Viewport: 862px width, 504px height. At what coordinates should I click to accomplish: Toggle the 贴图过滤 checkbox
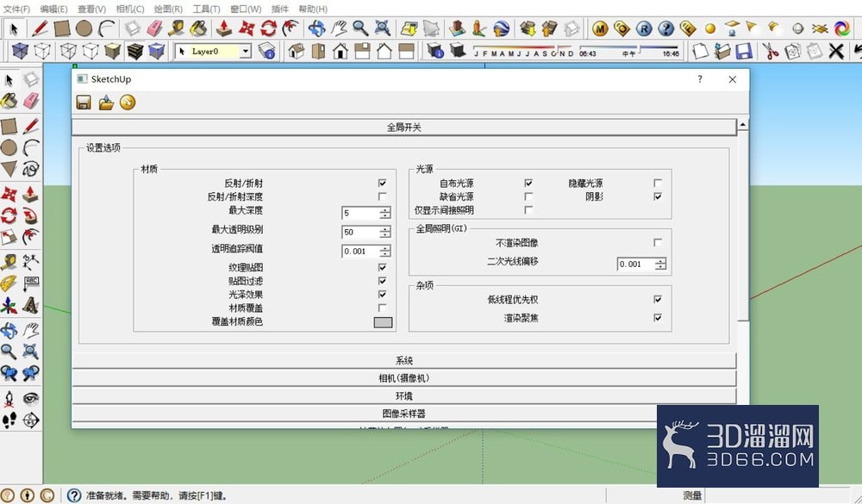[x=382, y=281]
